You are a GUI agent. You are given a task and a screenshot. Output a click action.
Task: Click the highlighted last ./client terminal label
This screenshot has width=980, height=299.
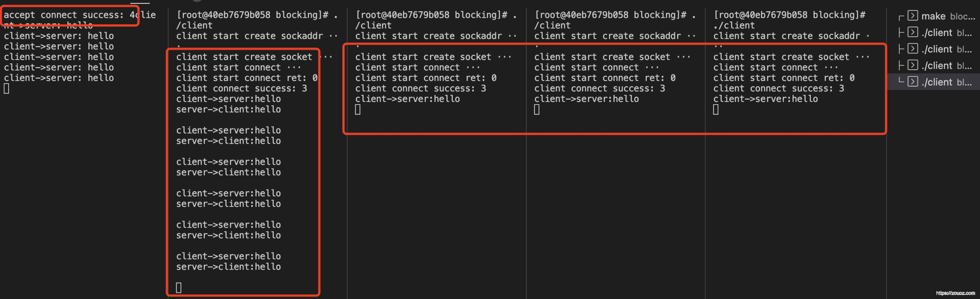[937, 82]
